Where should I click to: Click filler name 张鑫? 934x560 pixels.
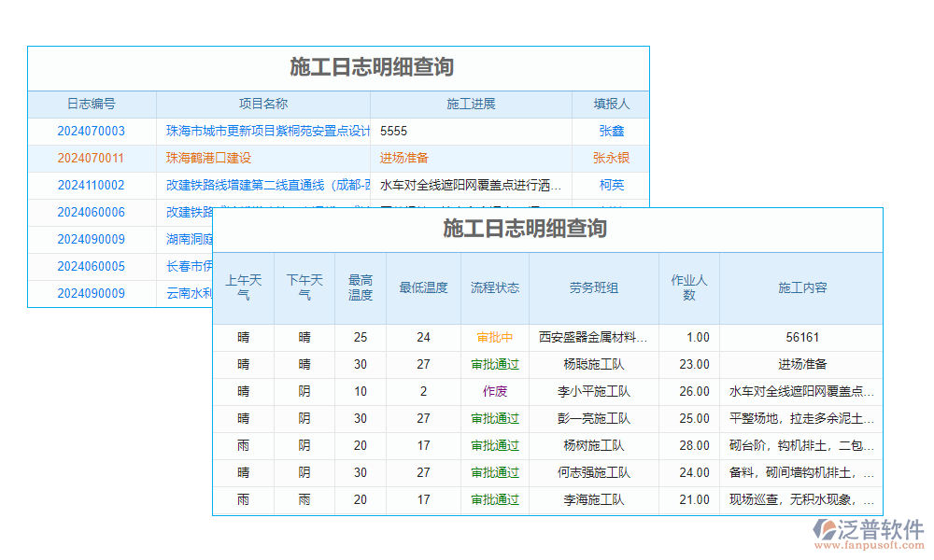(x=611, y=132)
